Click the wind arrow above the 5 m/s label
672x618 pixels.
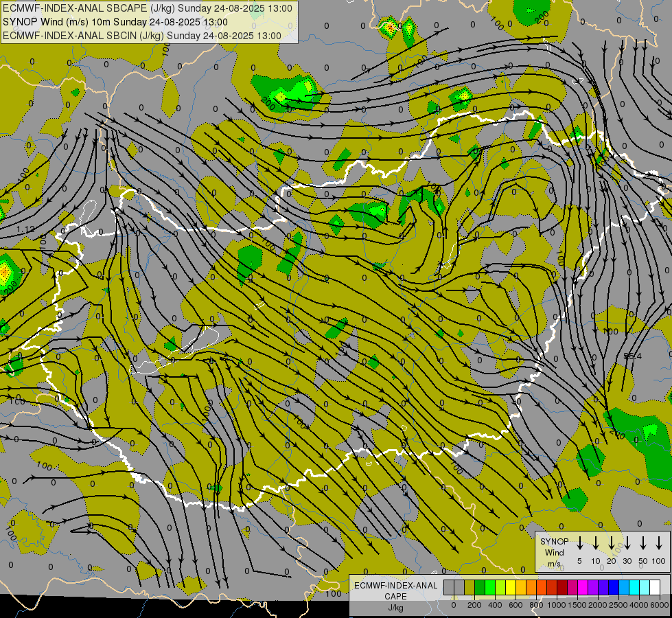click(579, 543)
